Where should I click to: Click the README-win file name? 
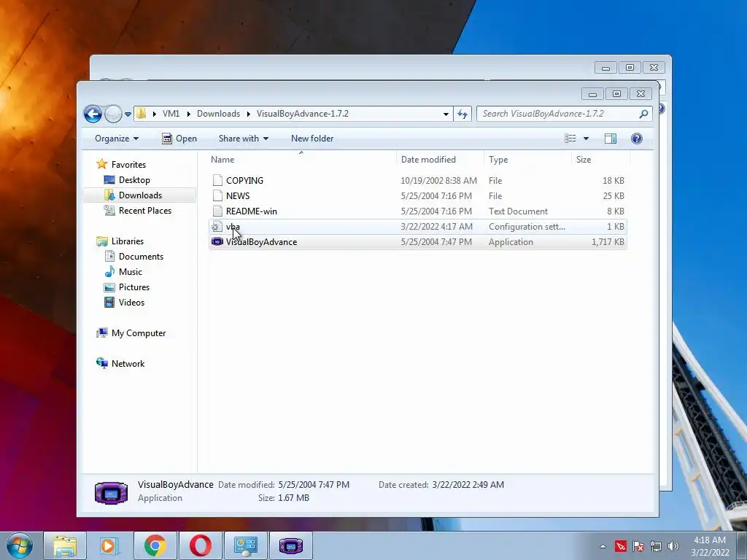coord(251,211)
